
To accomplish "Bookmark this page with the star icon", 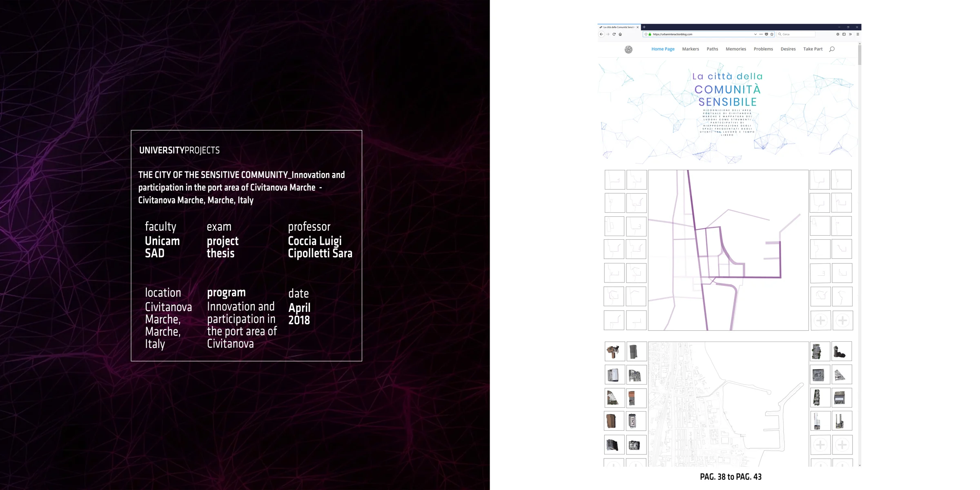I will (772, 34).
